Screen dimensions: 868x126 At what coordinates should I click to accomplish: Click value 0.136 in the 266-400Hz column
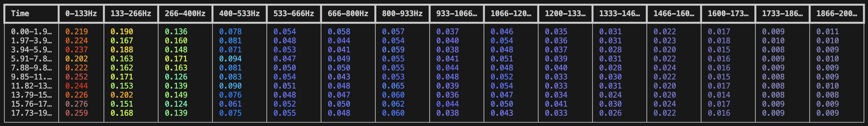coord(176,32)
